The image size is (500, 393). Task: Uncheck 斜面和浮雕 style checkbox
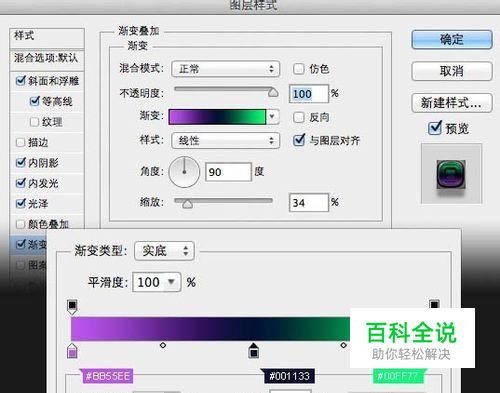[x=21, y=80]
